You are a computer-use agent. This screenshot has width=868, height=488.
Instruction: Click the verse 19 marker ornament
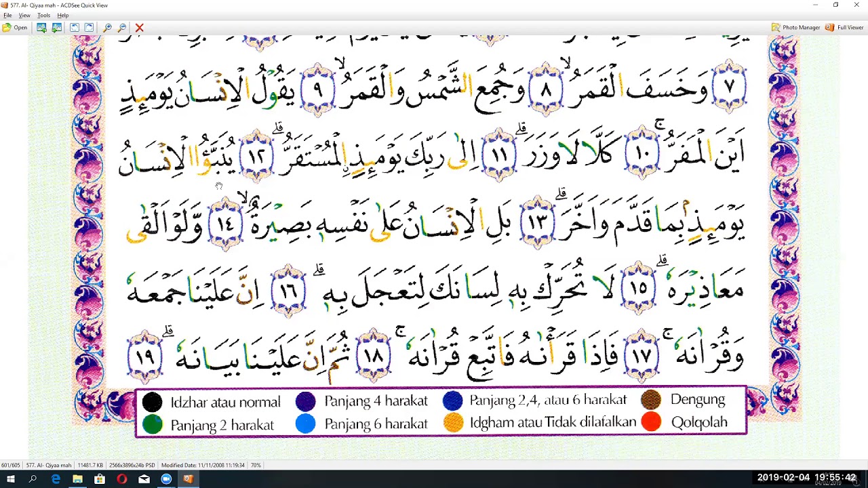click(x=145, y=357)
